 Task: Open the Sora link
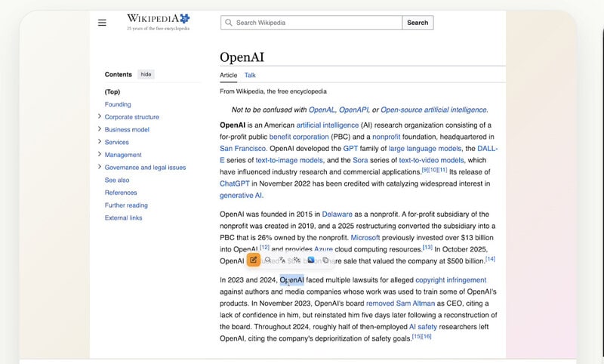360,160
